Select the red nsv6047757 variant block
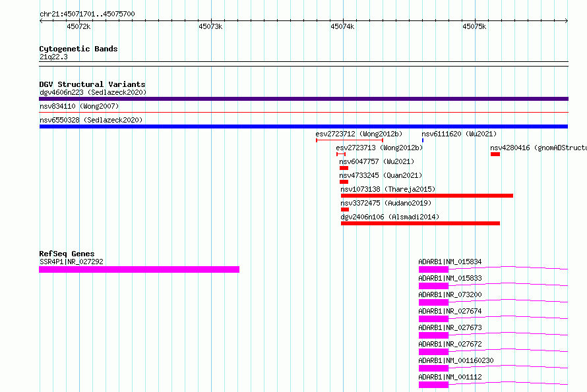The height and width of the screenshot is (392, 587). point(344,168)
